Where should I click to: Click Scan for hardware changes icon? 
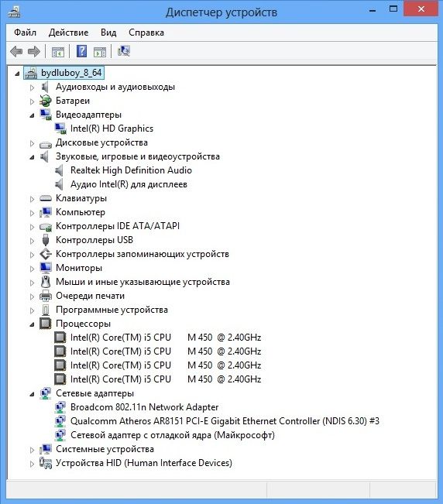pos(124,51)
